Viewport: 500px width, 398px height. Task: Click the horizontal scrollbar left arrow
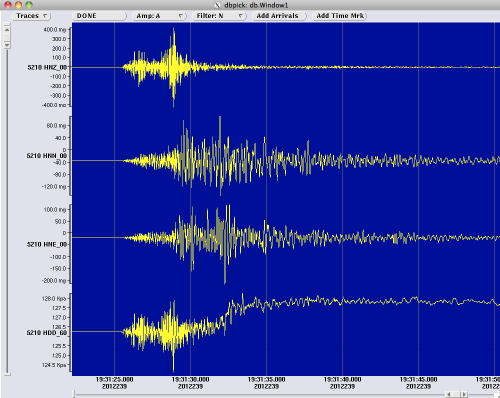coord(449,395)
